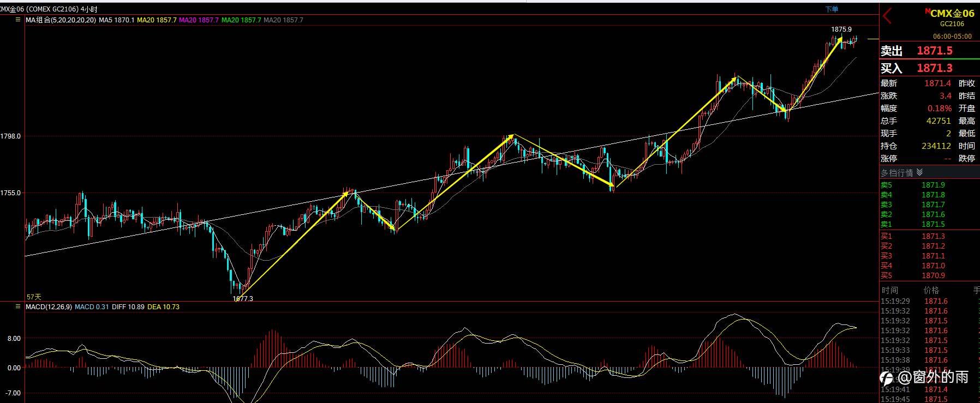Screen dimensions: 980x403
Task: Open the MACD panel hamburger menu
Action: tap(18, 306)
